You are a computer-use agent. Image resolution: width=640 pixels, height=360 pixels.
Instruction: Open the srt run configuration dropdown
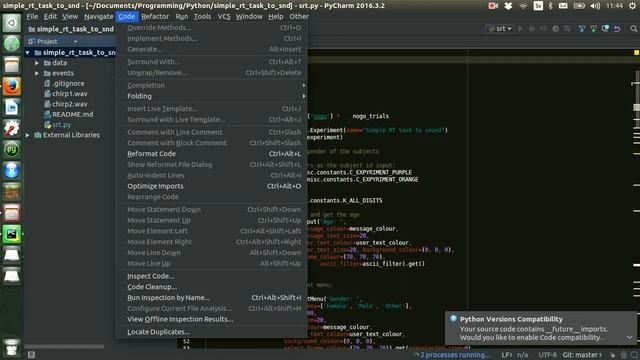[x=500, y=29]
